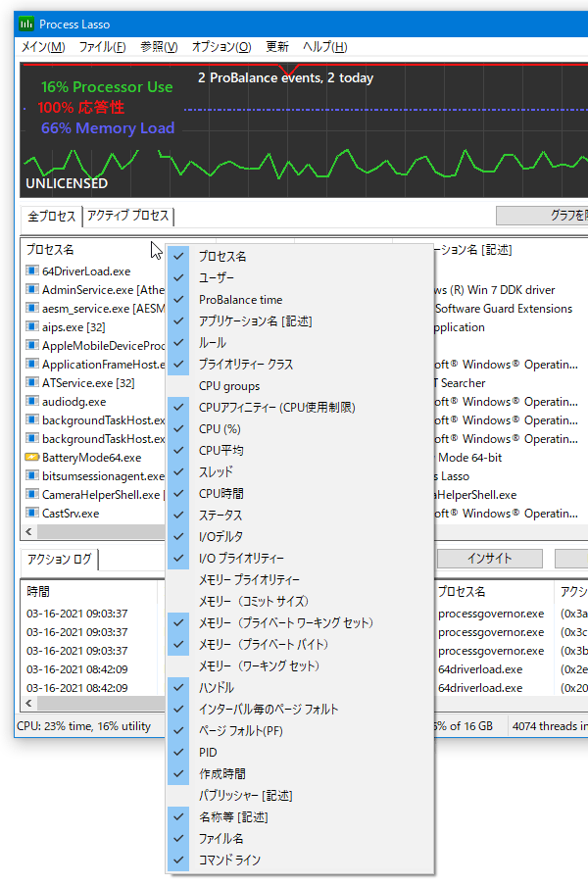Viewport: 588px width, 886px height.
Task: Click the audiodg.exe process icon
Action: [x=32, y=402]
